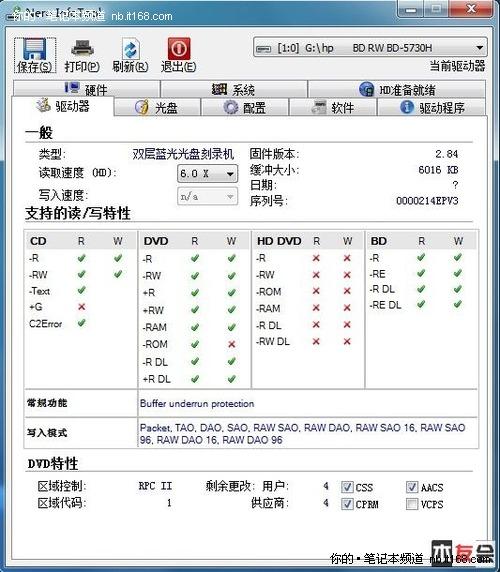Click the Save (保存) floppy disk icon
Viewport: 500px width, 572px height.
tap(35, 49)
